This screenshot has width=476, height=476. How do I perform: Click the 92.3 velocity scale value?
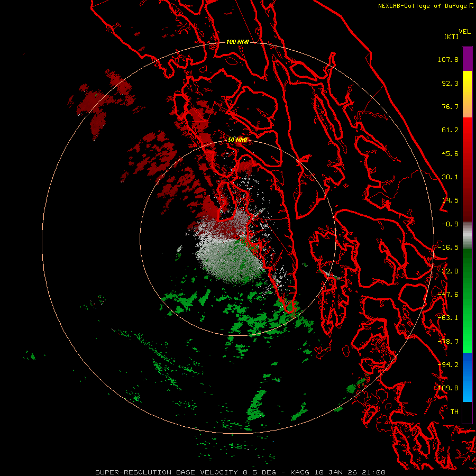click(450, 83)
